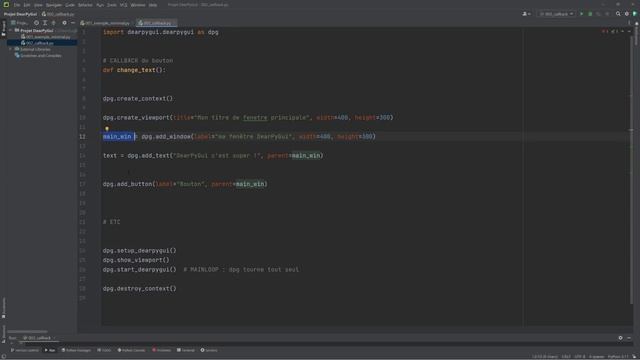
Task: Toggle the Run tool window button
Action: (50, 350)
